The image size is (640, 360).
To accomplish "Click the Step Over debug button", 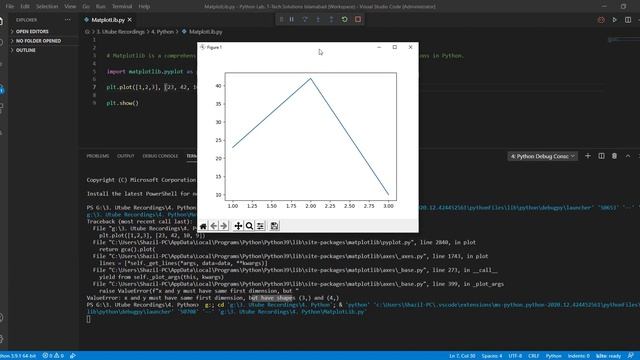I will [x=305, y=19].
